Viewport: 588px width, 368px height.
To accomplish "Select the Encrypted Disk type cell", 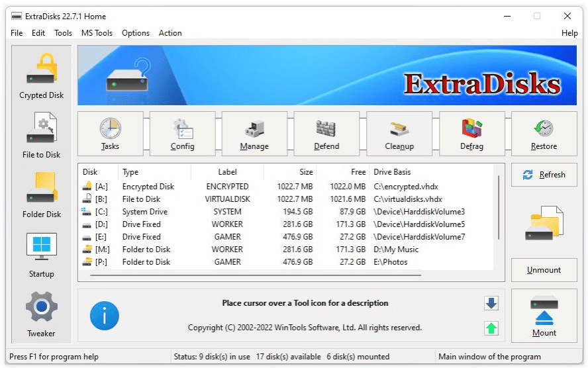I will click(148, 186).
